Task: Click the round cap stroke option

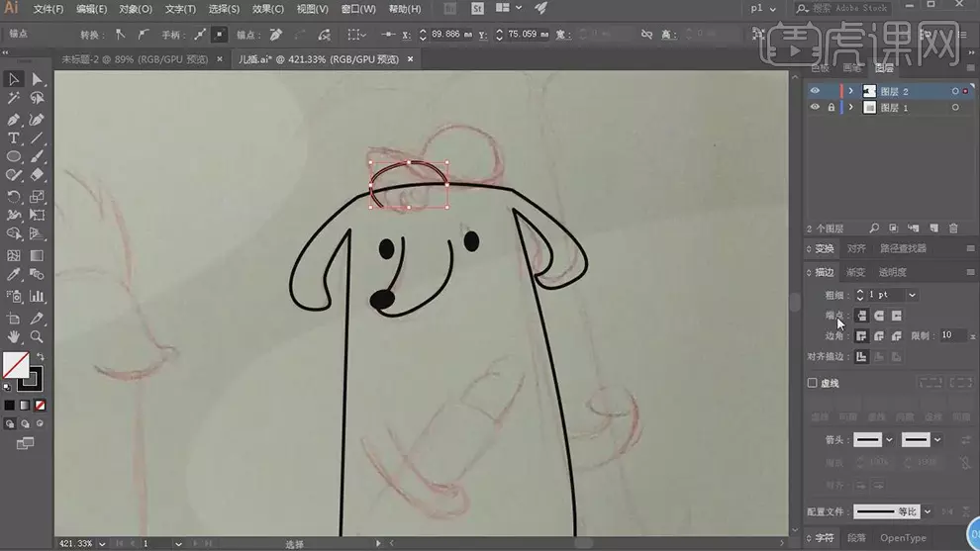Action: click(x=879, y=316)
